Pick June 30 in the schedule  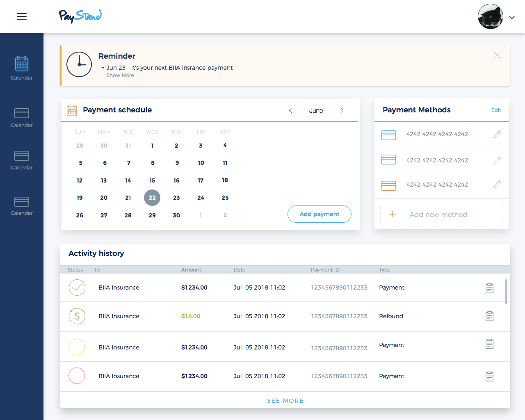tap(176, 215)
